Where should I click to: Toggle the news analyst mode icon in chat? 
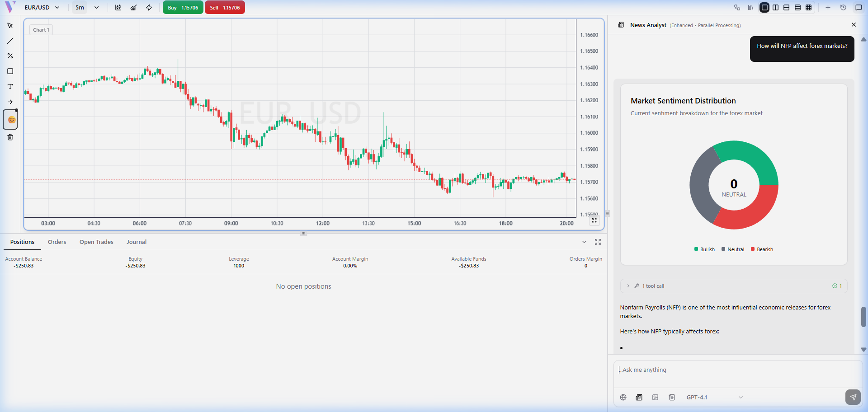pos(639,398)
